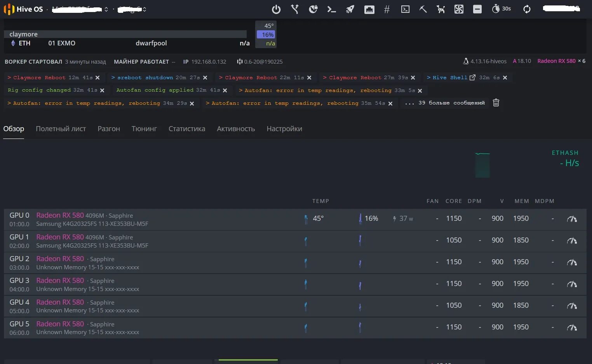
Task: Open the Claymore Reboot 12m 41s message
Action: point(50,78)
